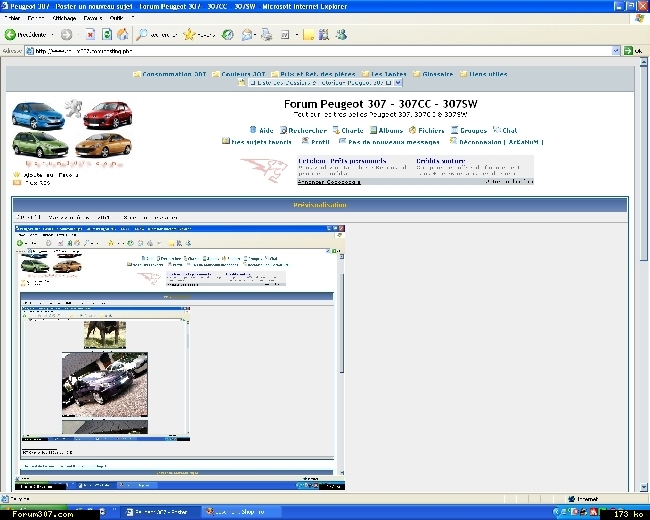Image resolution: width=650 pixels, height=520 pixels.
Task: Click the Go green arrow beside address bar
Action: point(628,51)
